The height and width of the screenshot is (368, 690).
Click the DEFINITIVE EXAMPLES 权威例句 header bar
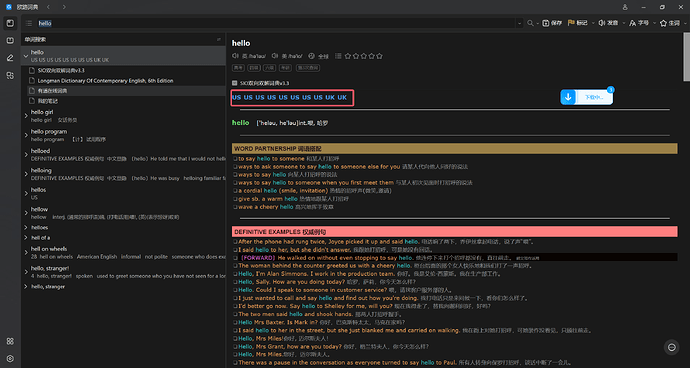[x=455, y=232]
